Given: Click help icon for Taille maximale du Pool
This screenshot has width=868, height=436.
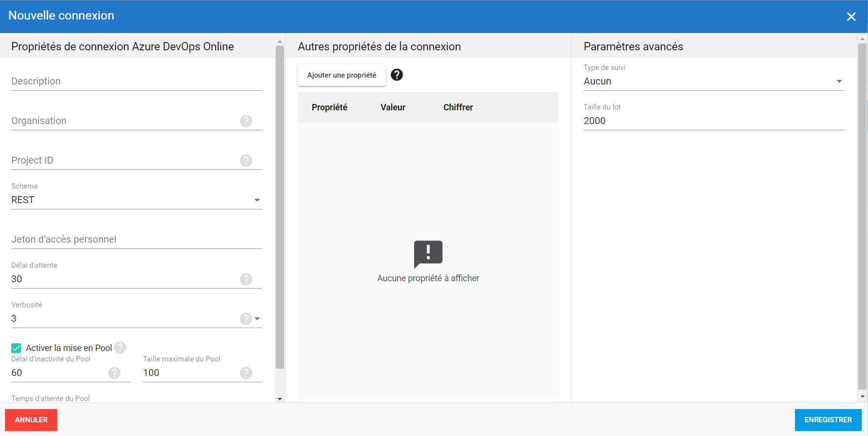Looking at the screenshot, I should tap(246, 373).
